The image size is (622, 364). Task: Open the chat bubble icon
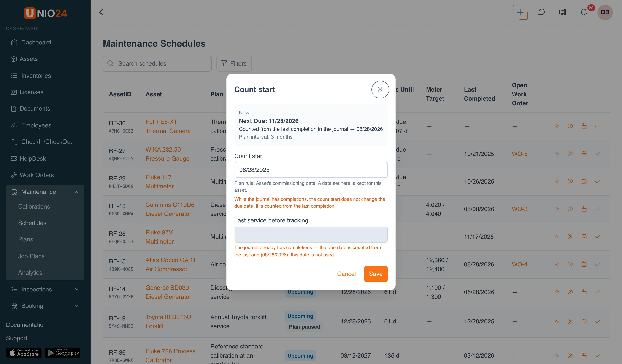click(541, 12)
